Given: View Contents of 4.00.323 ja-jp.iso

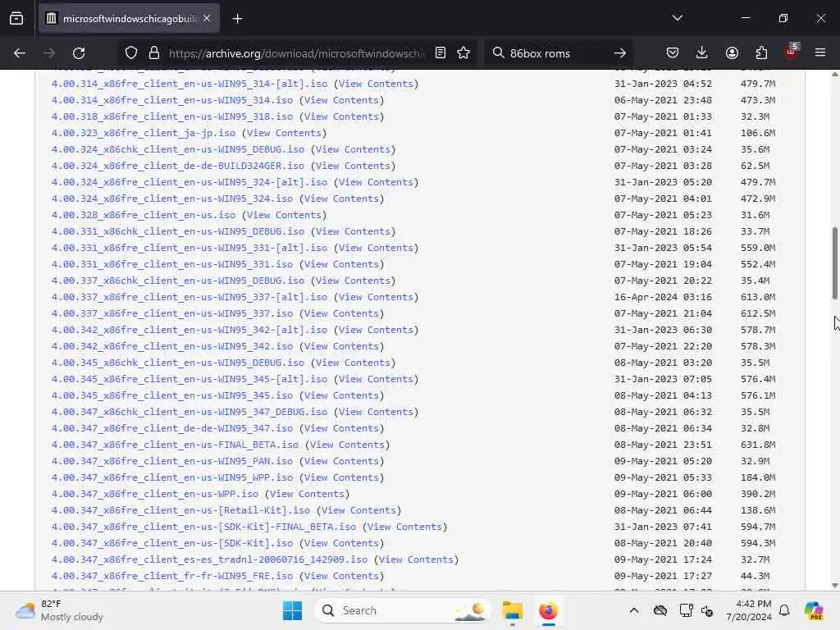Looking at the screenshot, I should [x=284, y=133].
